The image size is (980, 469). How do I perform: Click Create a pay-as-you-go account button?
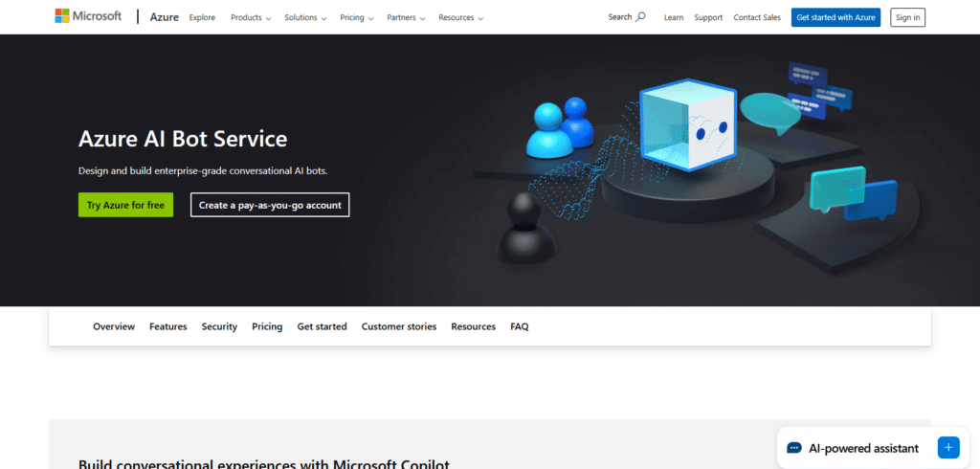click(x=270, y=205)
